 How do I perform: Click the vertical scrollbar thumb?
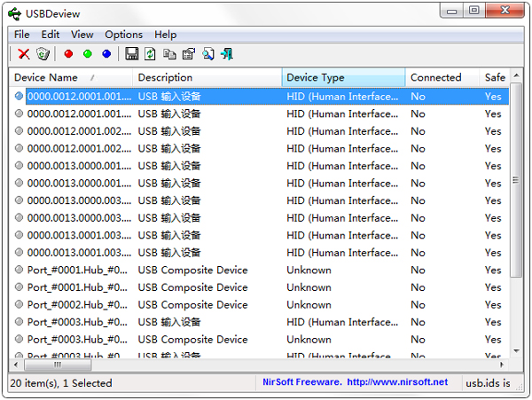point(516,180)
